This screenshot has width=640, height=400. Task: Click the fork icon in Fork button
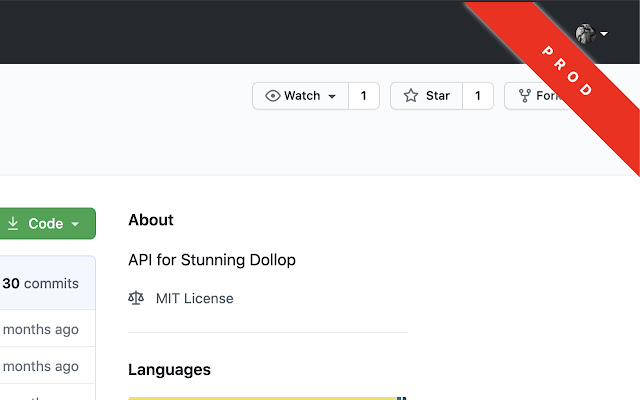coord(524,96)
